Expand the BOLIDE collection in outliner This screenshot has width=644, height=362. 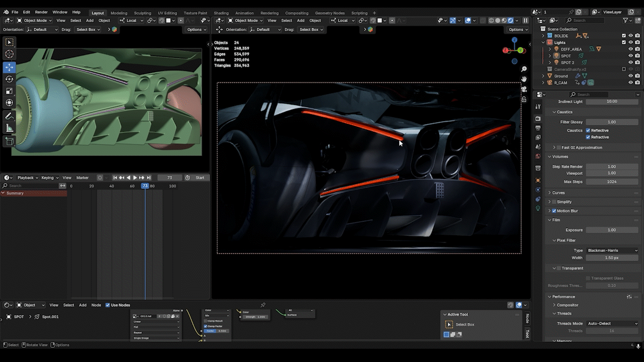[543, 36]
